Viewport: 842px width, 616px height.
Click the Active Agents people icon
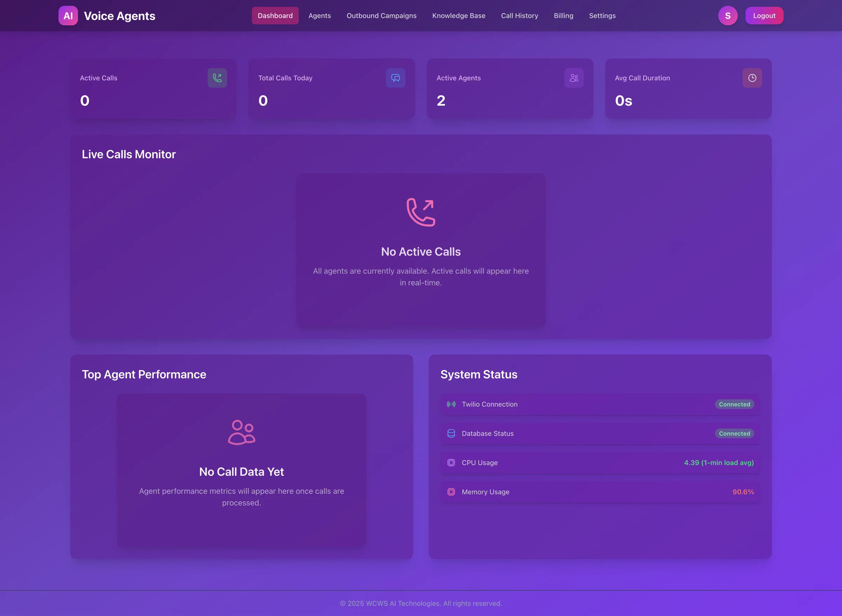(x=574, y=78)
